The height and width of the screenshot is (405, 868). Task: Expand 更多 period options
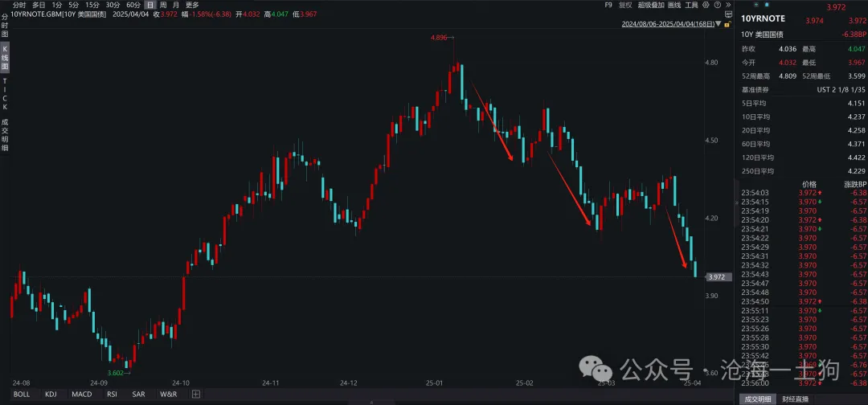pyautogui.click(x=191, y=5)
